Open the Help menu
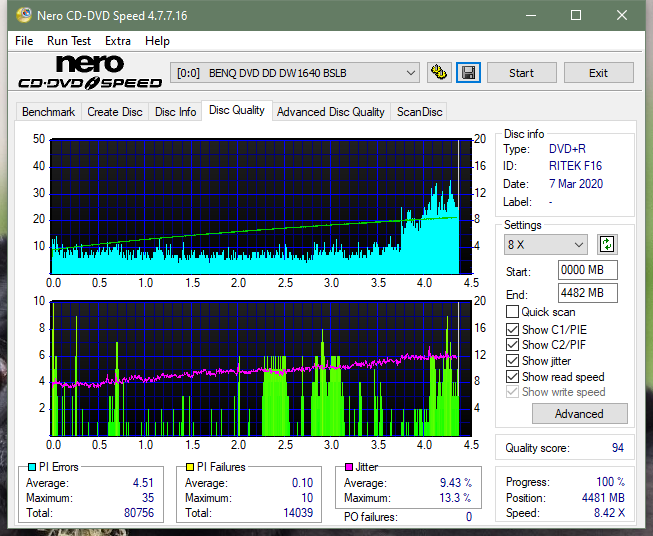 (157, 41)
